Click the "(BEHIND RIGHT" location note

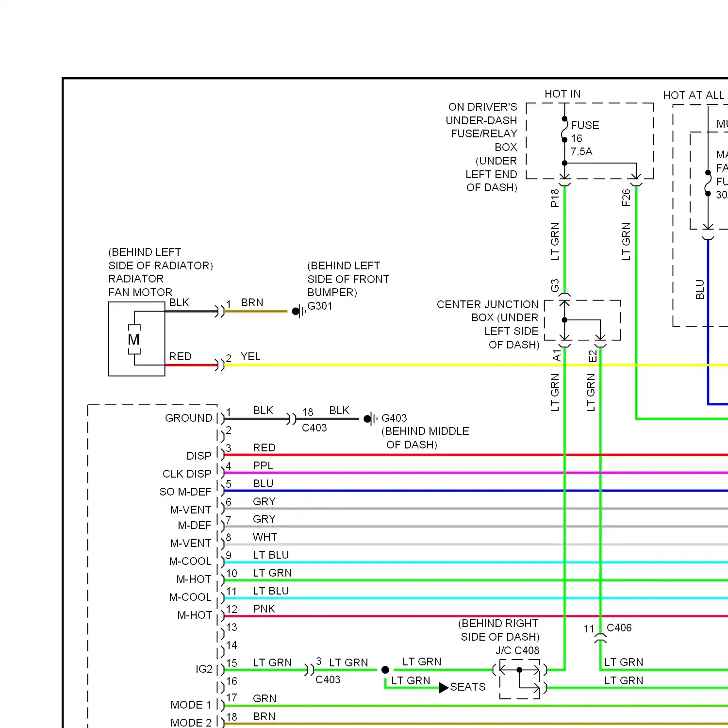tap(498, 623)
